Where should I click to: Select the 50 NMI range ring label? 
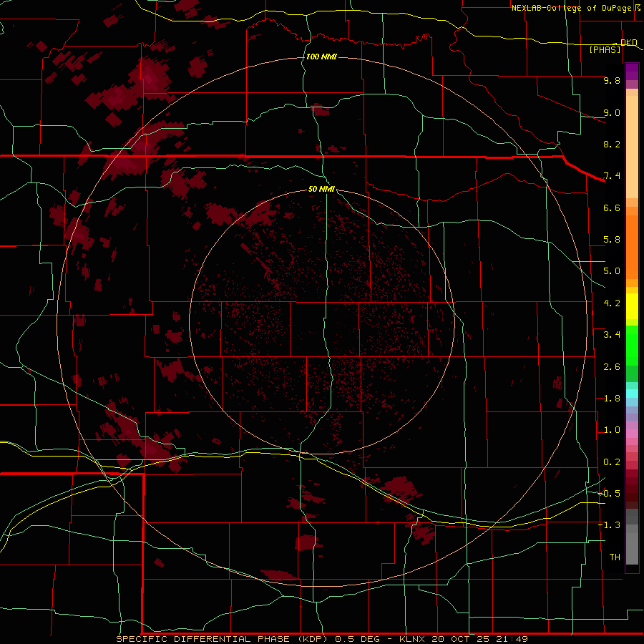pyautogui.click(x=321, y=189)
